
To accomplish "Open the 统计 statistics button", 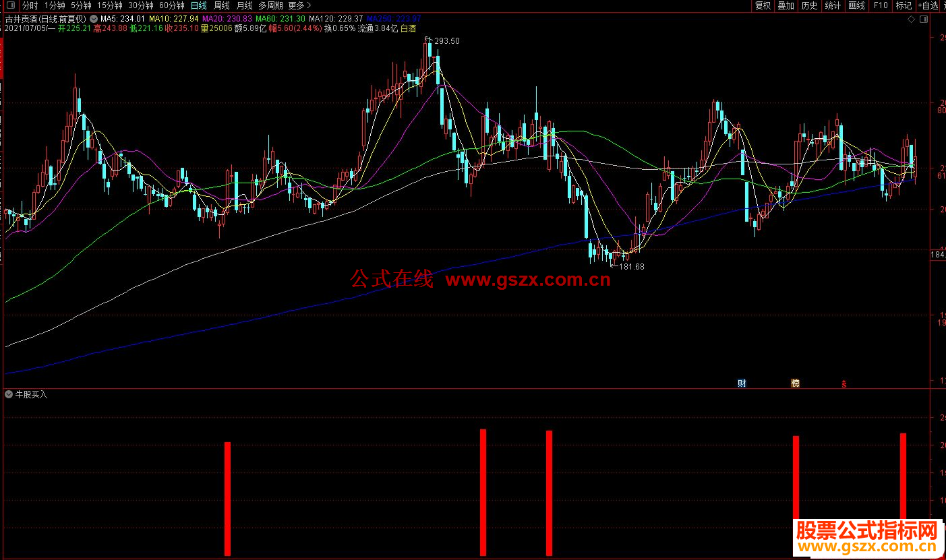I will [x=833, y=5].
